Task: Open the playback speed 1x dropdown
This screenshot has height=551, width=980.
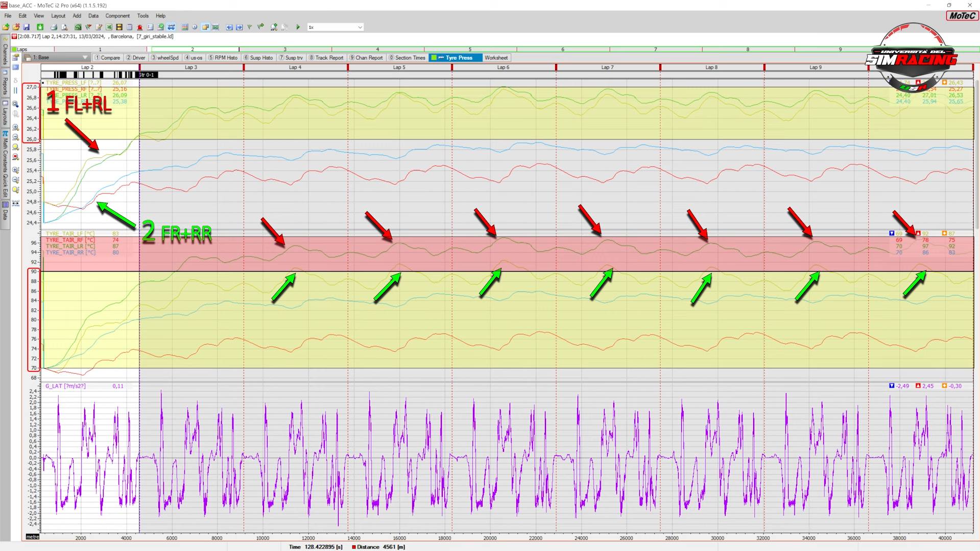Action: 360,27
